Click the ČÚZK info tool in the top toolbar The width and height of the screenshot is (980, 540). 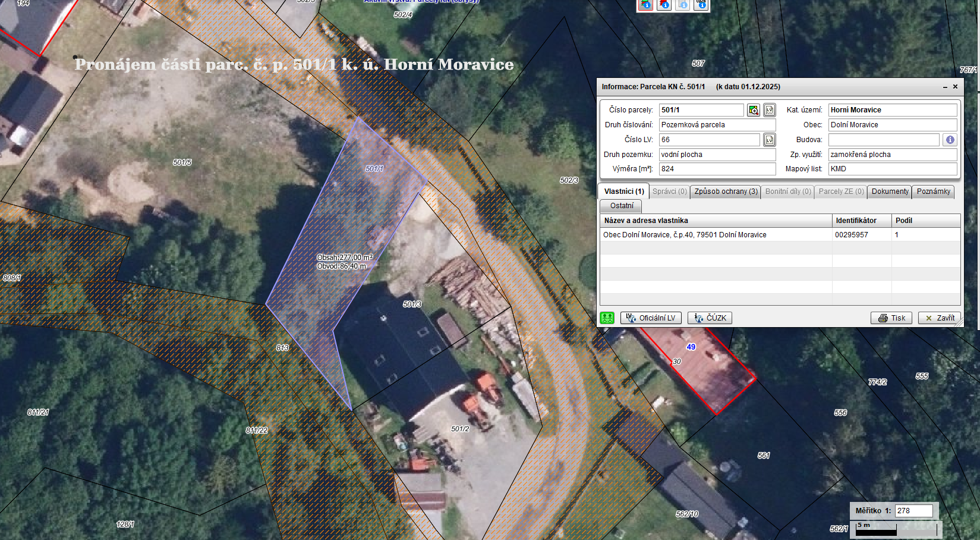point(701,4)
